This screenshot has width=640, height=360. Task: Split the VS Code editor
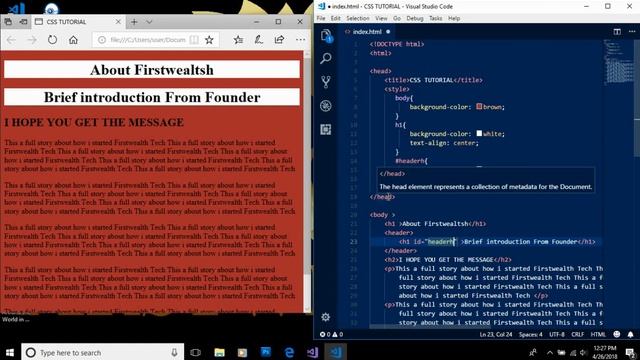click(x=617, y=31)
